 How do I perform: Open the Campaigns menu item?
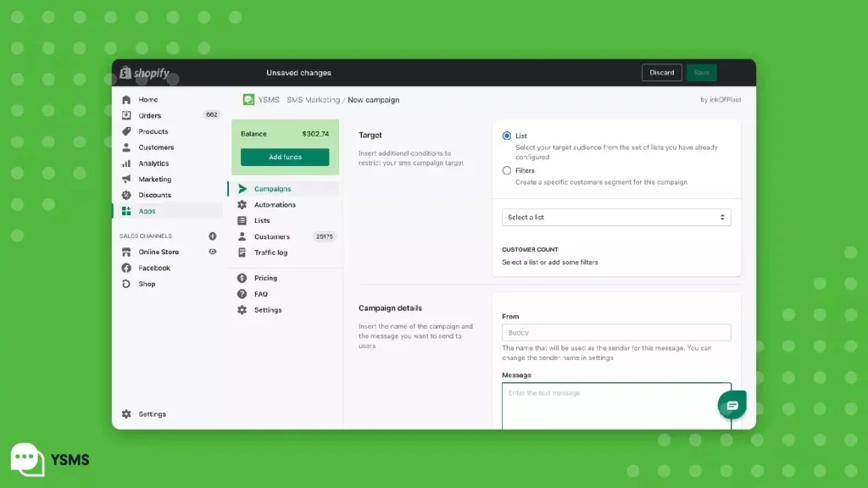coord(272,189)
